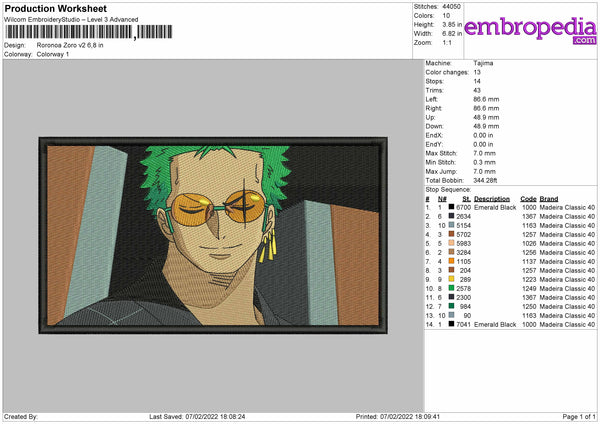Click the Total Bobbin value 344.28ft

click(x=485, y=180)
